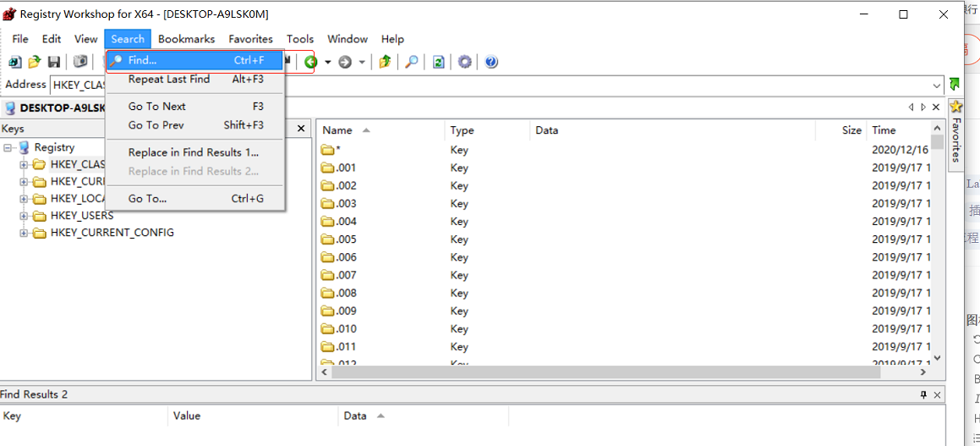This screenshot has height=446, width=980.
Task: Click the blue help question mark icon
Action: [x=491, y=62]
